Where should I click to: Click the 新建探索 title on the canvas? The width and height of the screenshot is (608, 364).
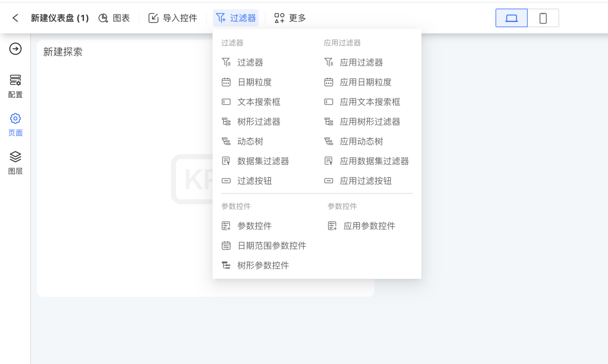point(63,52)
